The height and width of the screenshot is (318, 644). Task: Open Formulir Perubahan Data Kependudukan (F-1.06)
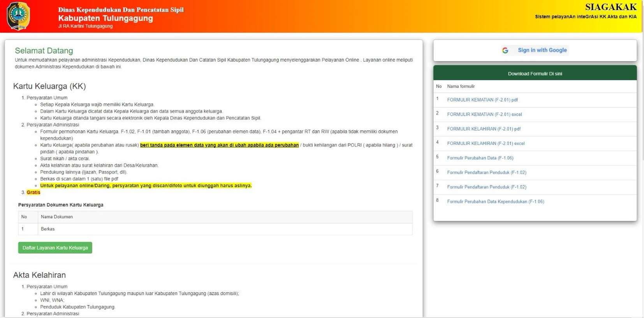(x=496, y=201)
